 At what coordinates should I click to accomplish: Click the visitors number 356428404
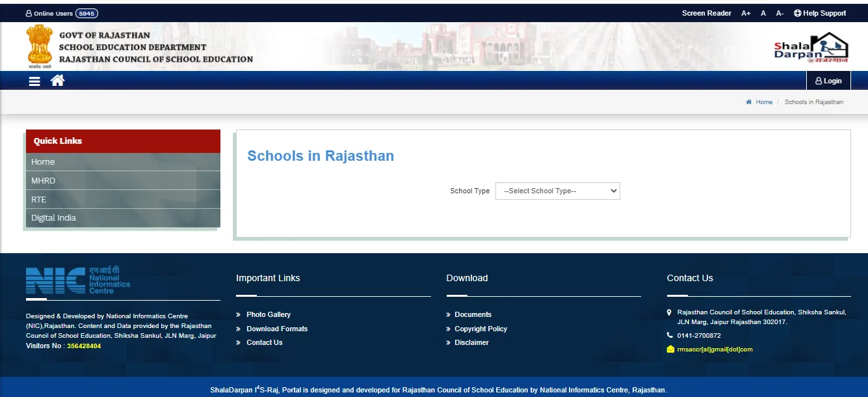[x=84, y=346]
